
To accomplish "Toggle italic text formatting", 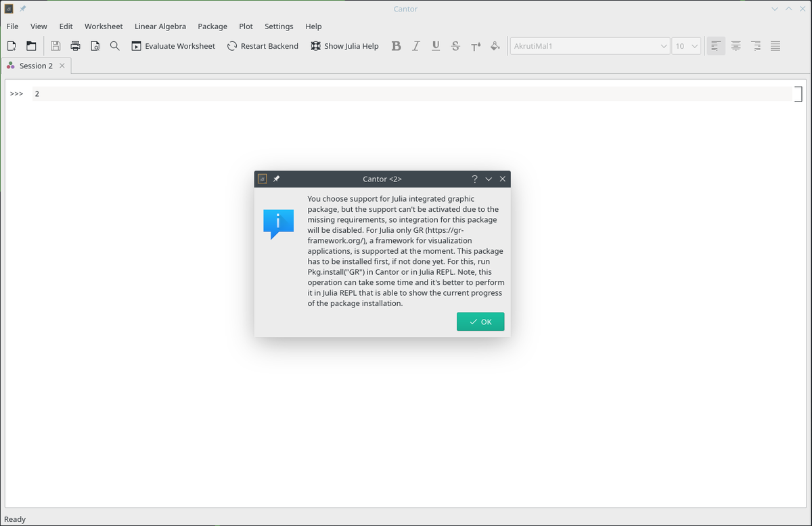I will click(416, 46).
